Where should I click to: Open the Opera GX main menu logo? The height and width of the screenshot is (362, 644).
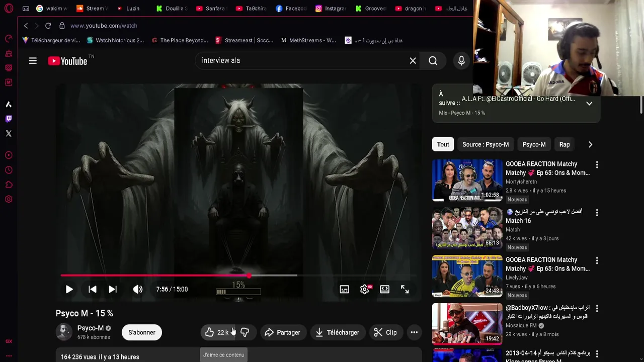(x=9, y=9)
